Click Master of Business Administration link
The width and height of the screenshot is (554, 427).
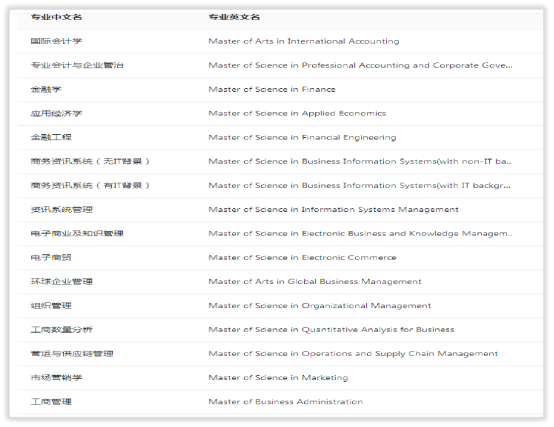pos(286,402)
